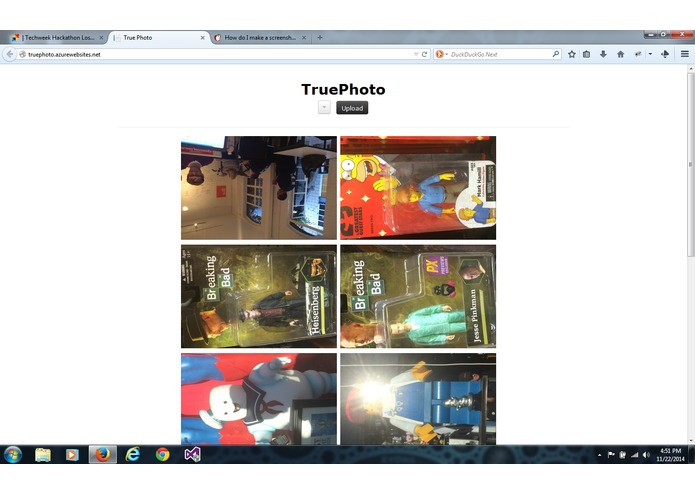
Task: Click the truephoto.azurewebsites.net address bar
Action: click(215, 54)
